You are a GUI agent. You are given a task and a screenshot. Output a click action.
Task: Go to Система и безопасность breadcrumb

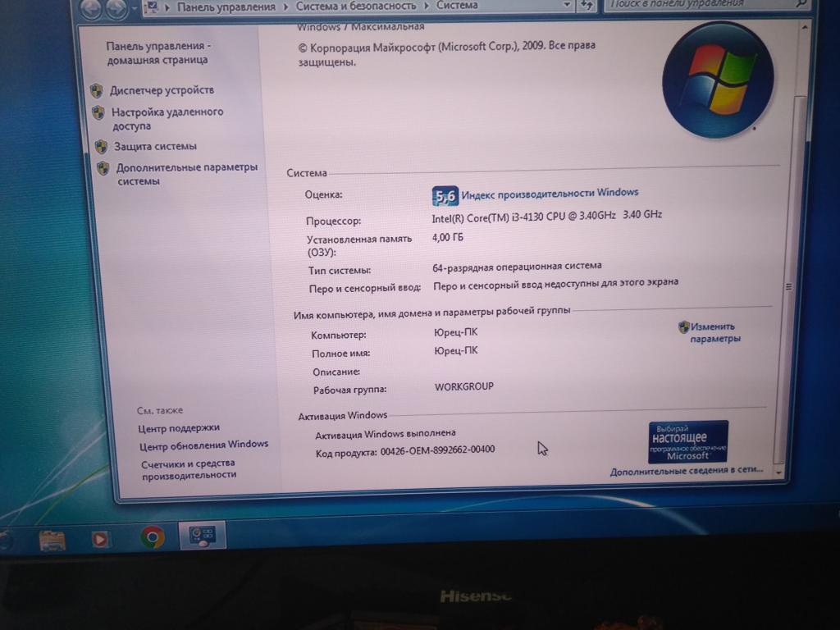coord(356,6)
